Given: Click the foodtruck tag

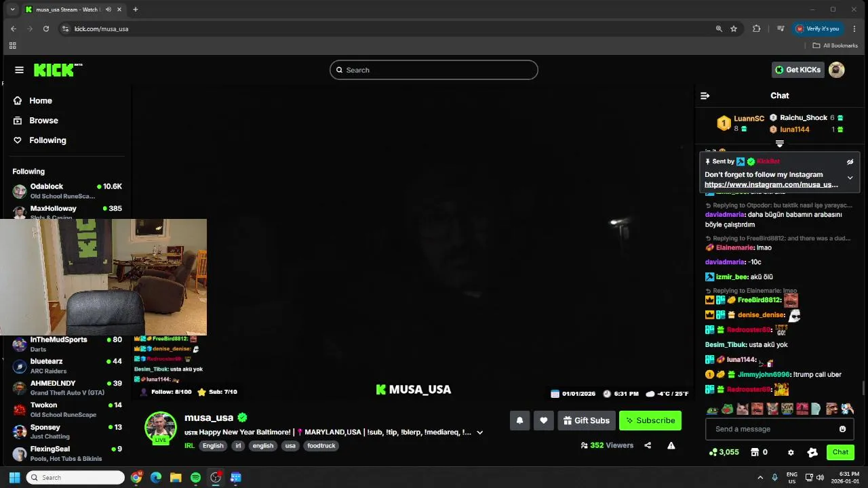Looking at the screenshot, I should 321,445.
